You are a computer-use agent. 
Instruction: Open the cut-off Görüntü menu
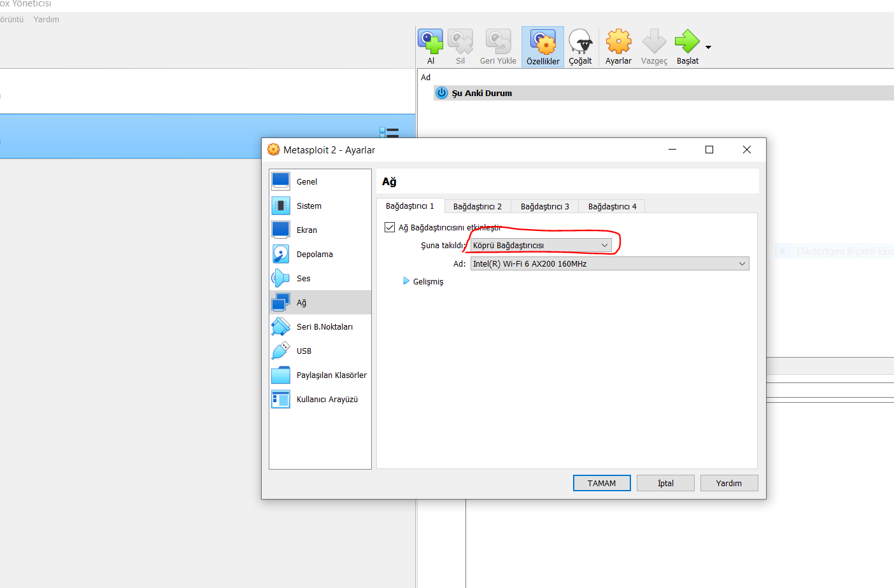pyautogui.click(x=11, y=20)
